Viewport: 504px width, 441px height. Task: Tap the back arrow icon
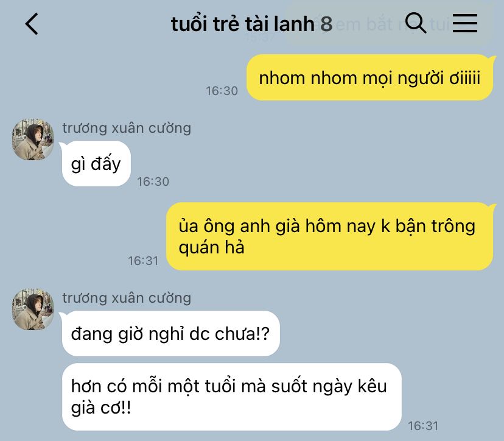(x=32, y=24)
